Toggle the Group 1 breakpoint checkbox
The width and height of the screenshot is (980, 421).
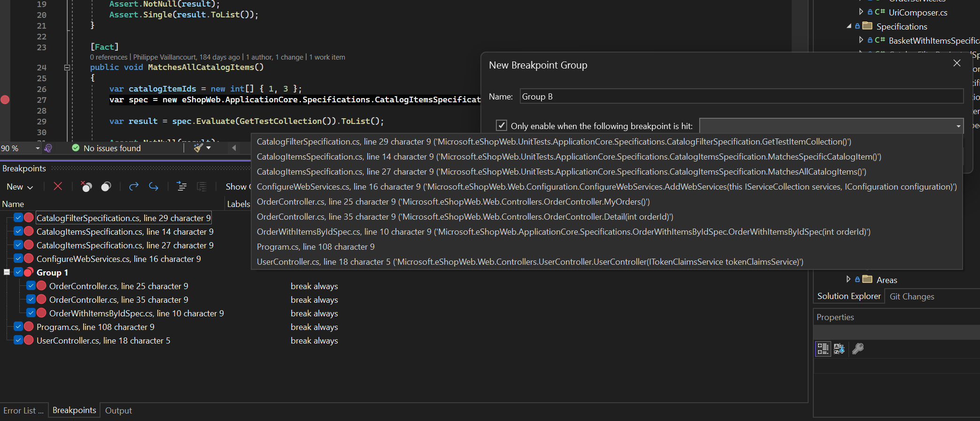tap(18, 272)
